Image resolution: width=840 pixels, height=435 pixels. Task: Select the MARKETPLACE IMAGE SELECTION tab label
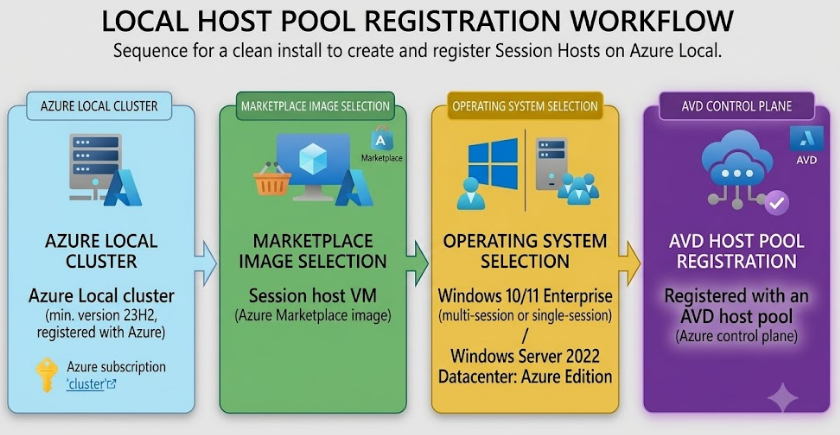(x=315, y=106)
